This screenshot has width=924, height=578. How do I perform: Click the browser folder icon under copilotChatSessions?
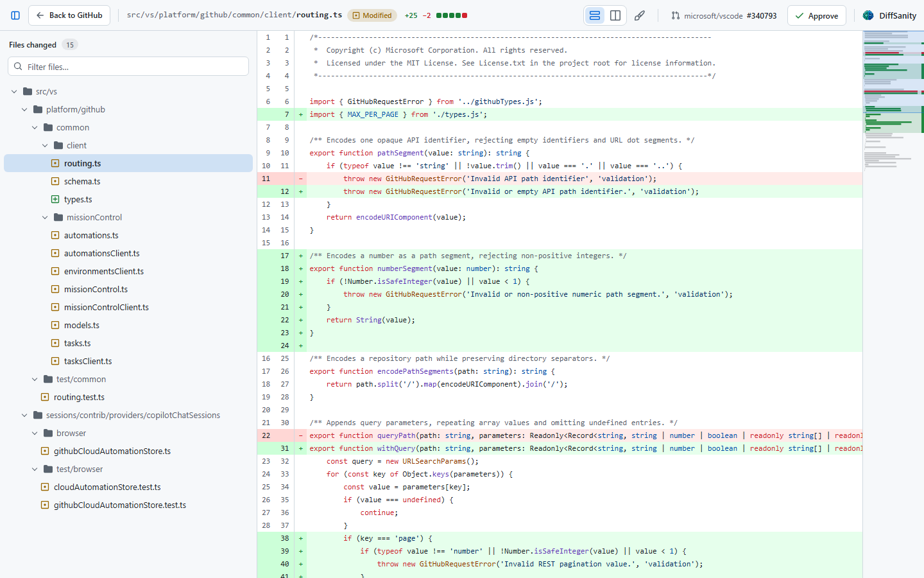pos(48,433)
